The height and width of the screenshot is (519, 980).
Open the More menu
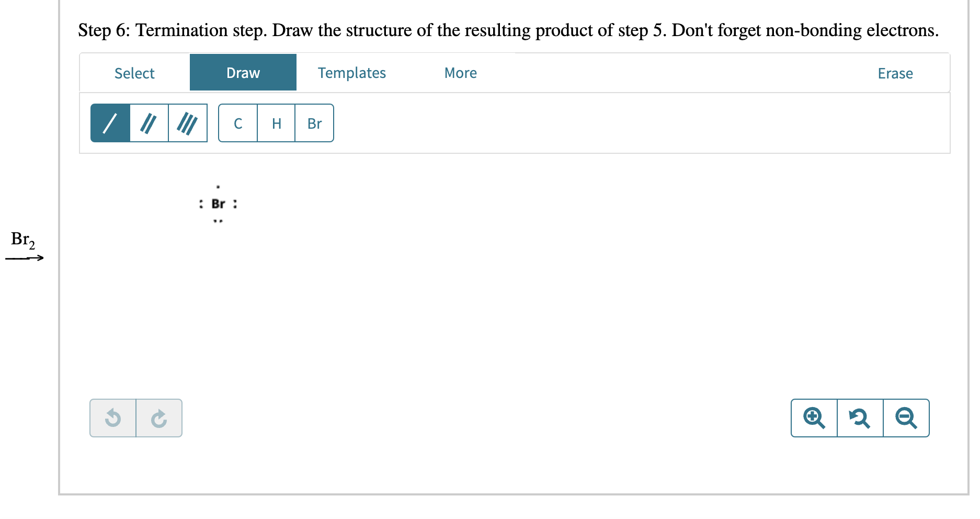point(460,73)
